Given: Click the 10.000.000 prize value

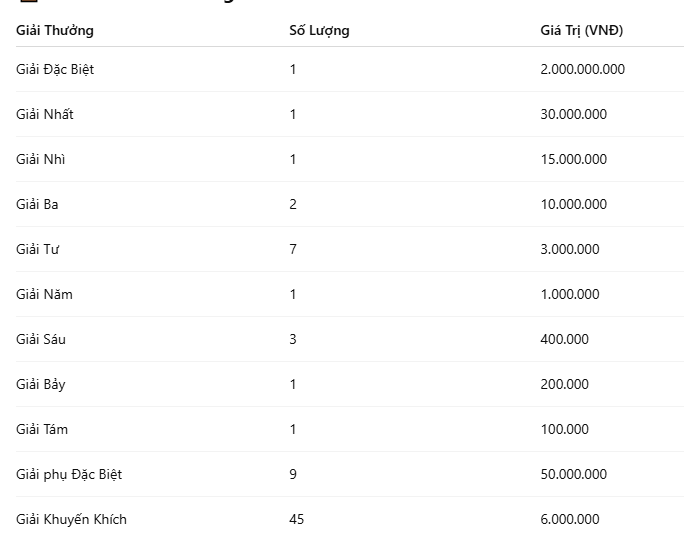Looking at the screenshot, I should [574, 204].
